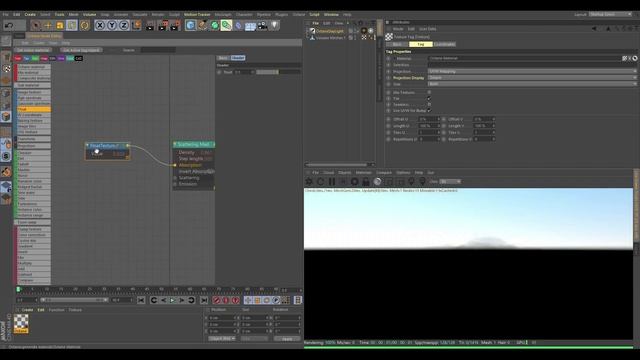Click the timeline Play forward button
Viewport: 640px width, 360px height.
173,300
